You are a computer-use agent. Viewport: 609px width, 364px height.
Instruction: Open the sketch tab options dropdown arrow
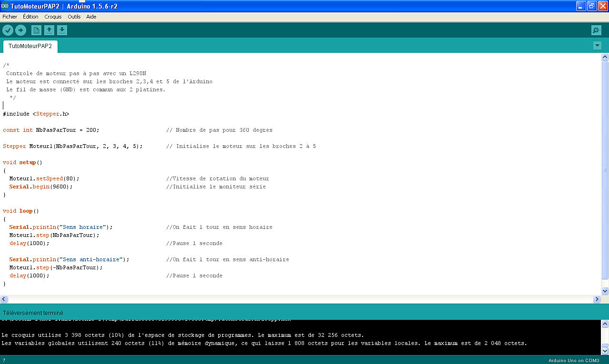tap(597, 46)
